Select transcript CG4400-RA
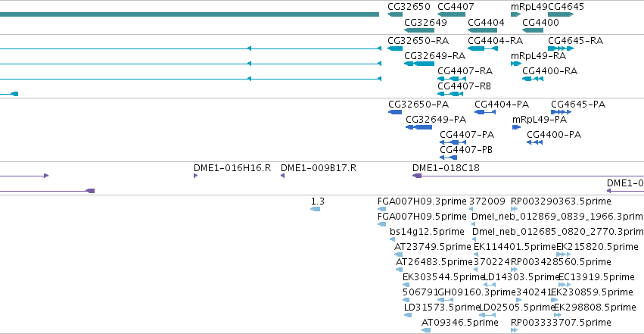Screen dimensions: 644x334 [x=549, y=71]
